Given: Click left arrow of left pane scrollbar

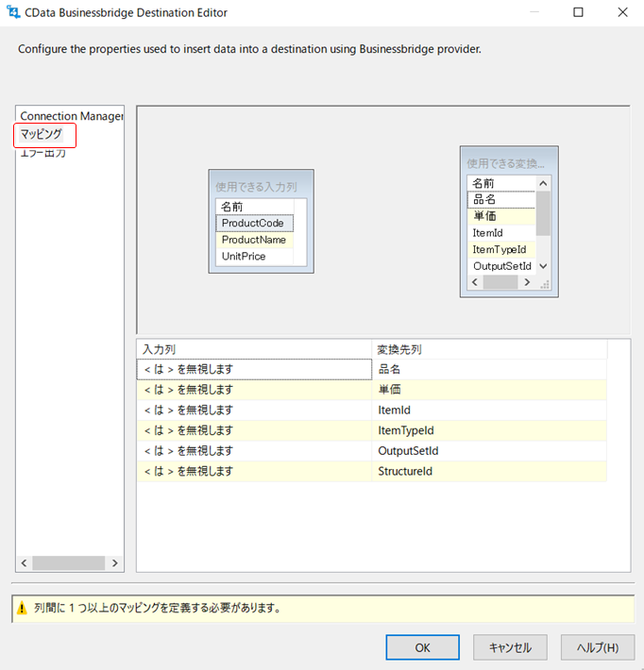Looking at the screenshot, I should pos(24,563).
